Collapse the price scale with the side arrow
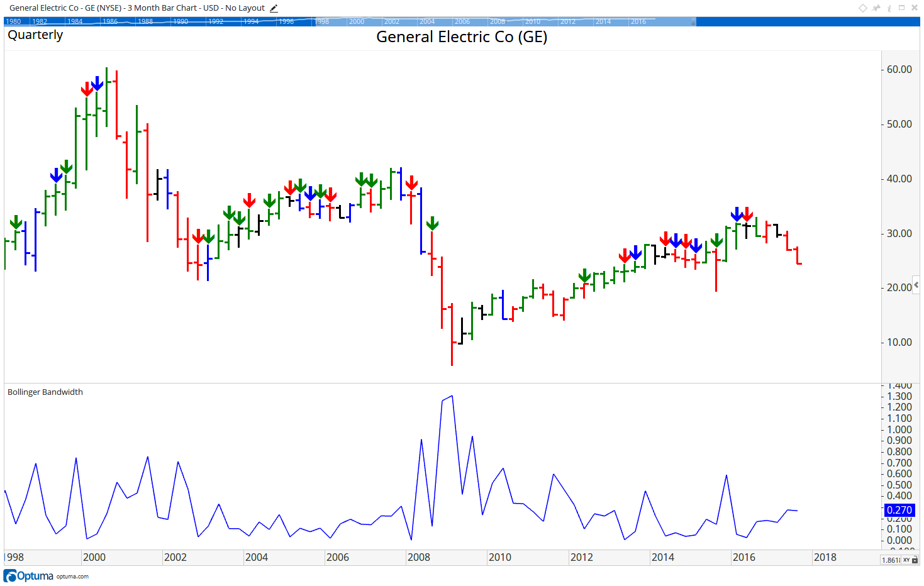This screenshot has width=924, height=586. [x=916, y=285]
